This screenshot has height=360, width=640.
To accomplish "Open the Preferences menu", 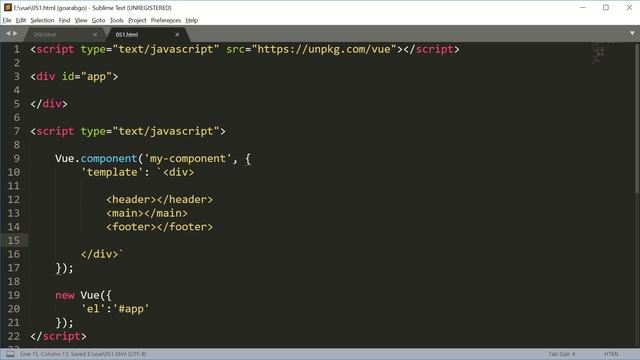I will tap(166, 20).
